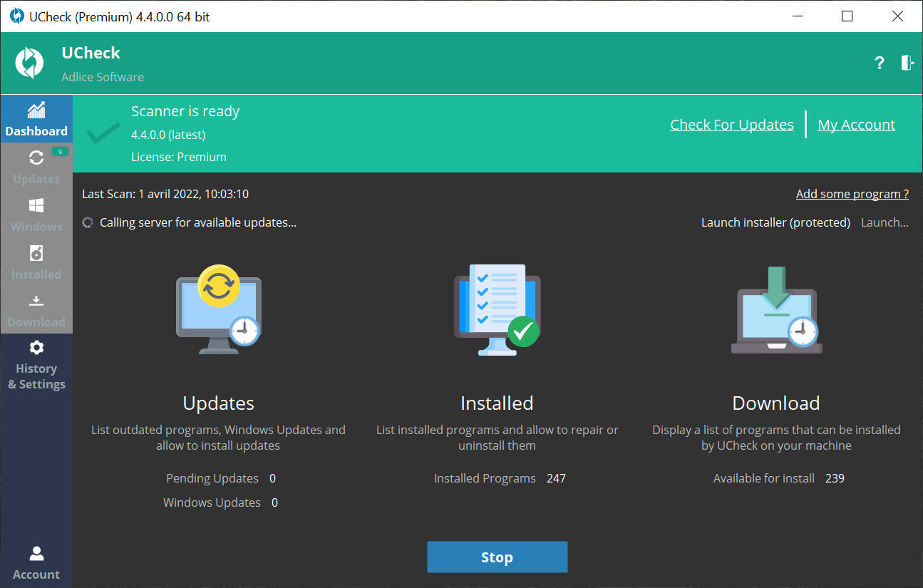Click the Launch... installer link
Viewport: 923px width, 588px height.
pyautogui.click(x=885, y=222)
